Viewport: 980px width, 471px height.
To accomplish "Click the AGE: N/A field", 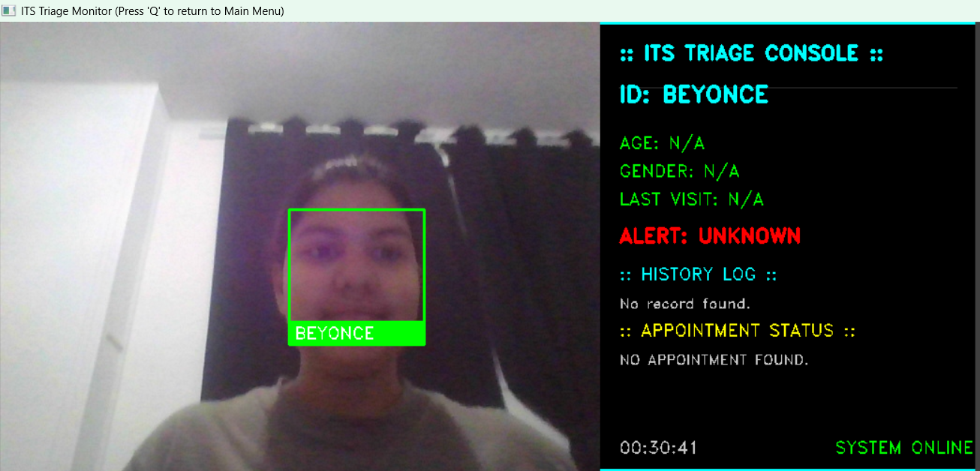I will pos(663,143).
